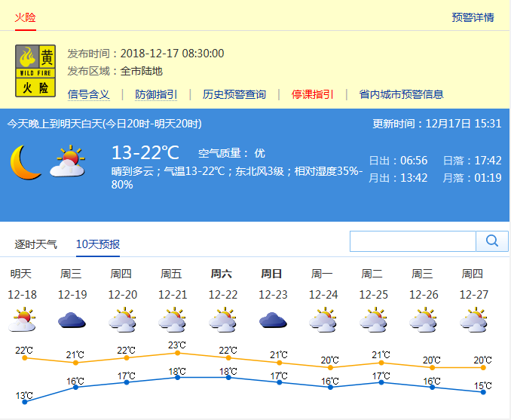Open the 预警详情 link
The image size is (511, 420).
(x=473, y=17)
